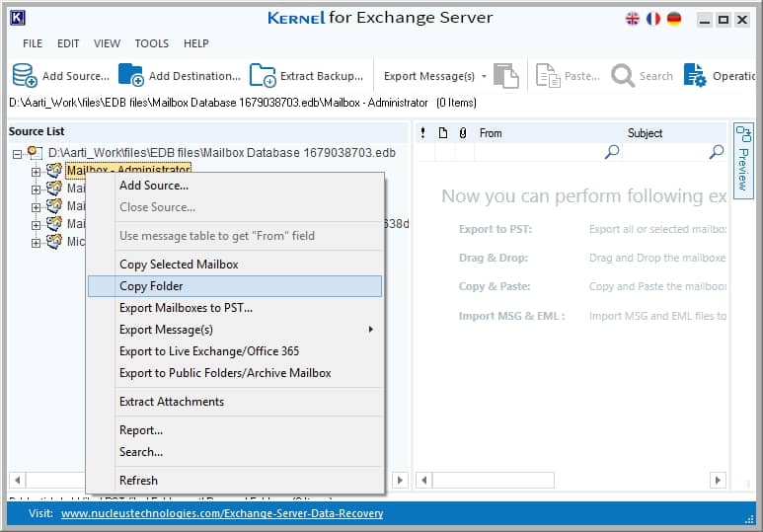Switch language to French flag
763x532 pixels.
(653, 19)
